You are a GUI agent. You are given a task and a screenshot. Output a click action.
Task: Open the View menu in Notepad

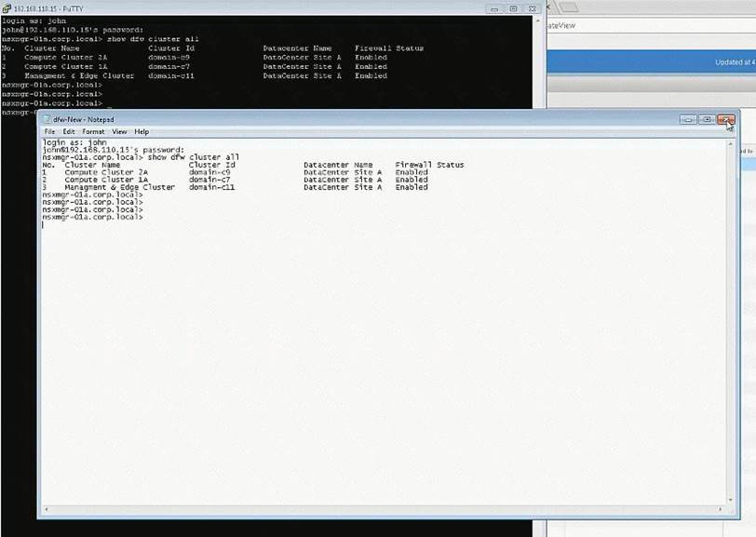pos(119,132)
